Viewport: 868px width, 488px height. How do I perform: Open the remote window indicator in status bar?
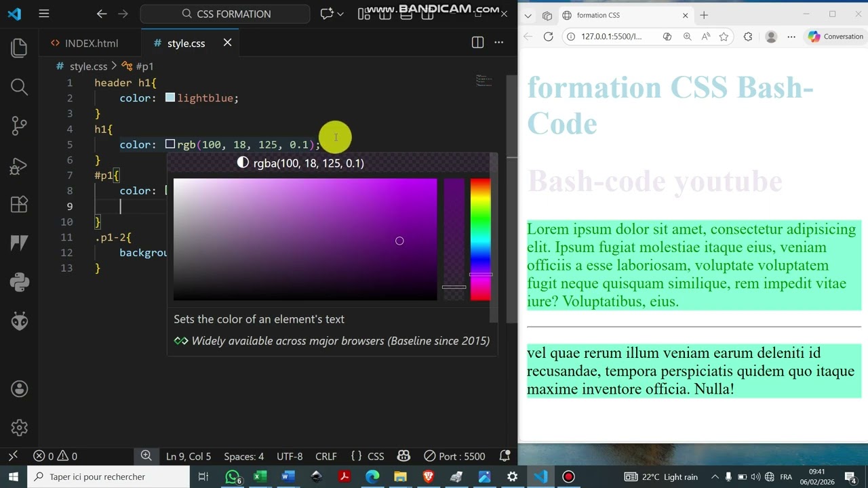pyautogui.click(x=12, y=456)
